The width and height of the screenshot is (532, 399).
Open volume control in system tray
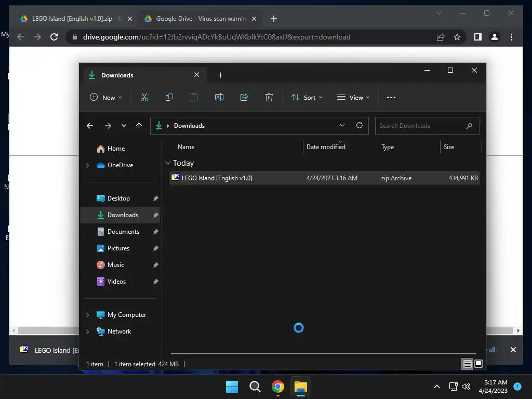pos(466,387)
